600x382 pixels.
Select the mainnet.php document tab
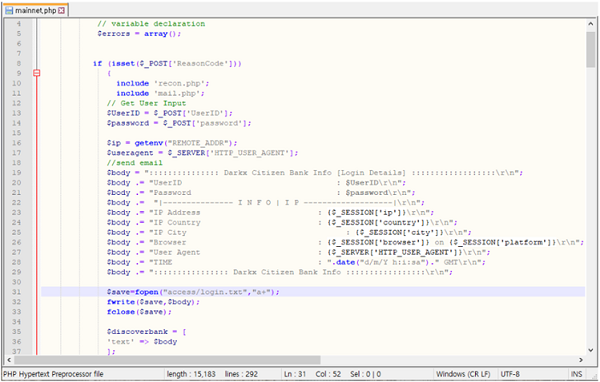[36, 10]
